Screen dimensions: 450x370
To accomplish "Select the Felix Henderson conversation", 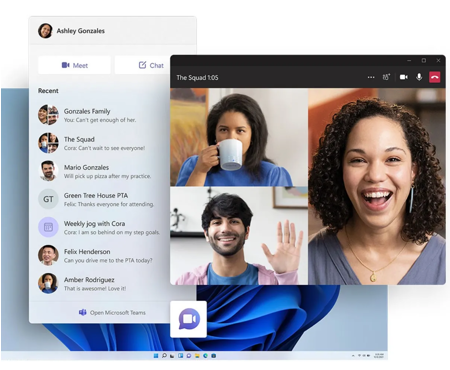I will pyautogui.click(x=100, y=255).
